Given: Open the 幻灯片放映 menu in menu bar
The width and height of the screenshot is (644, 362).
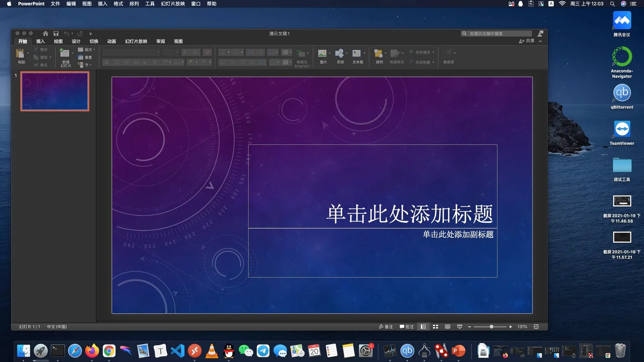Looking at the screenshot, I should (x=172, y=4).
